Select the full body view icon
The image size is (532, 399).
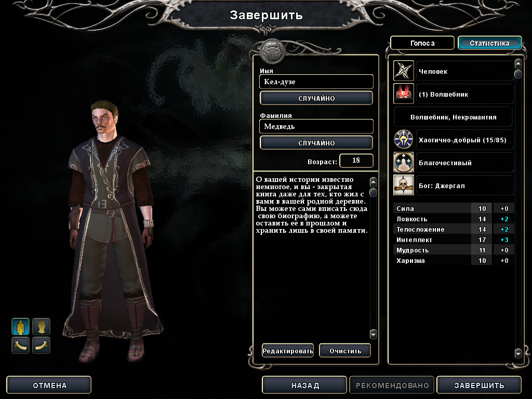(x=21, y=327)
